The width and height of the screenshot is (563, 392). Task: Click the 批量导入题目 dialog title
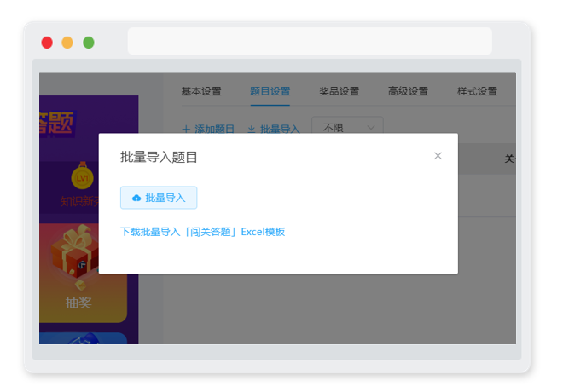159,157
